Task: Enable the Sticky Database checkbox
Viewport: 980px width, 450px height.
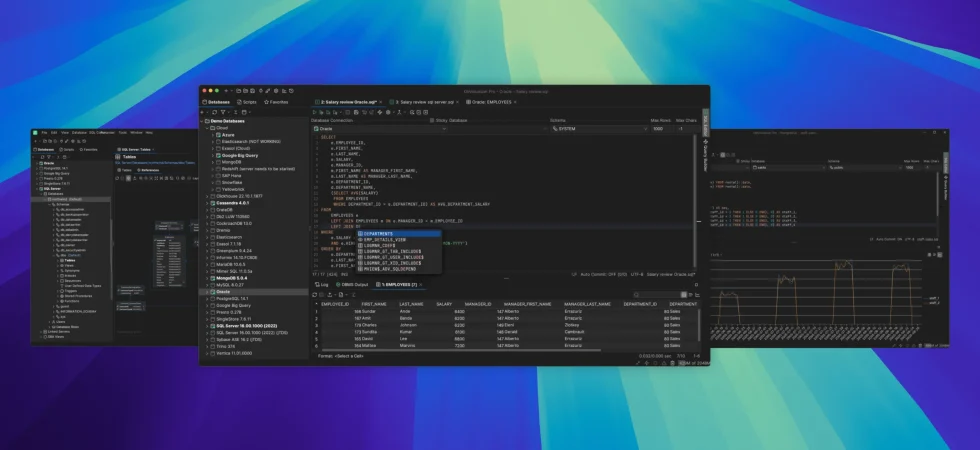Action: coord(432,120)
